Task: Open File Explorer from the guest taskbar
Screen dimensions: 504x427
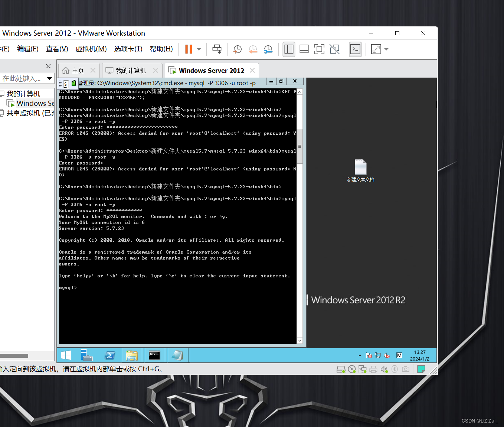Action: click(132, 355)
